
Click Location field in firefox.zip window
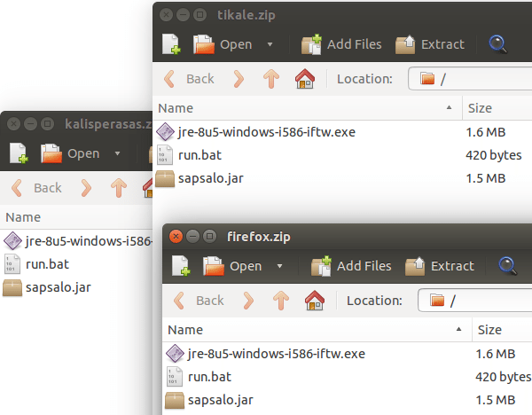475,301
